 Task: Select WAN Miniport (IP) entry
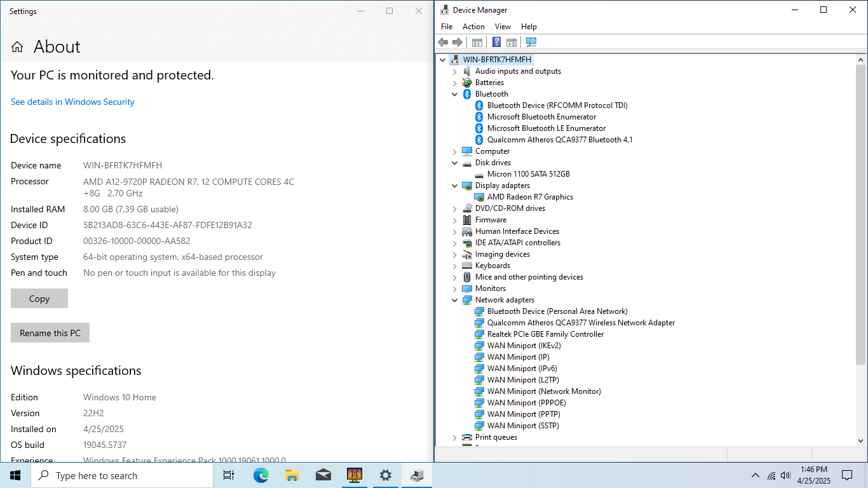click(518, 357)
